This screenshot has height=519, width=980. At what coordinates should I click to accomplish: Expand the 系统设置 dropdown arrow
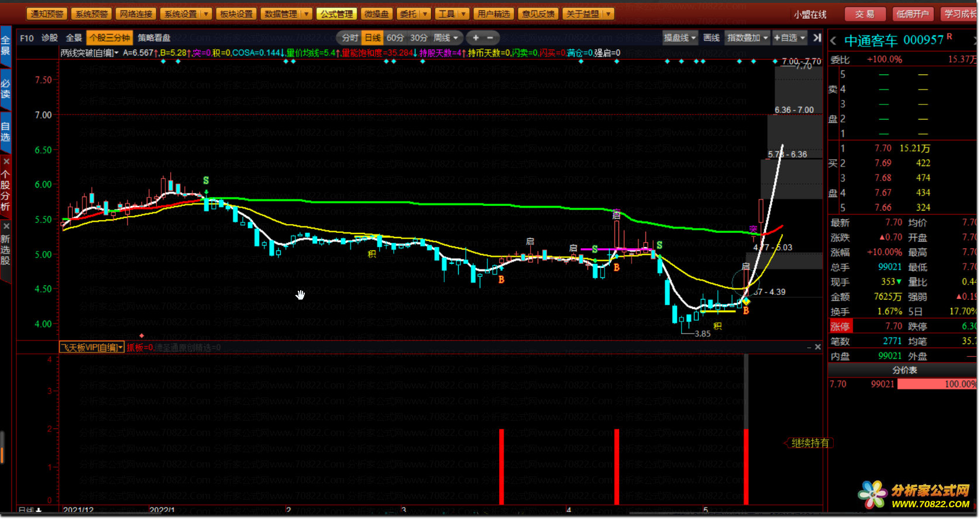(206, 14)
